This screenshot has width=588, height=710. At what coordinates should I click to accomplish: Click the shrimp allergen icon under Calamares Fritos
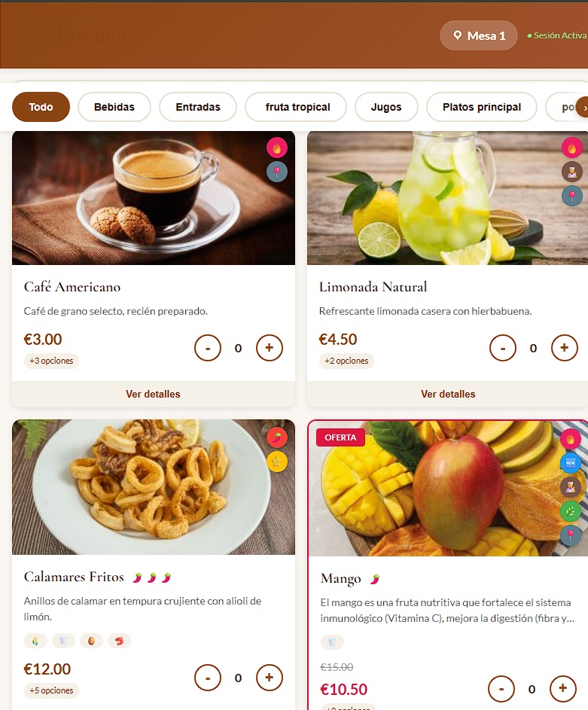[119, 641]
